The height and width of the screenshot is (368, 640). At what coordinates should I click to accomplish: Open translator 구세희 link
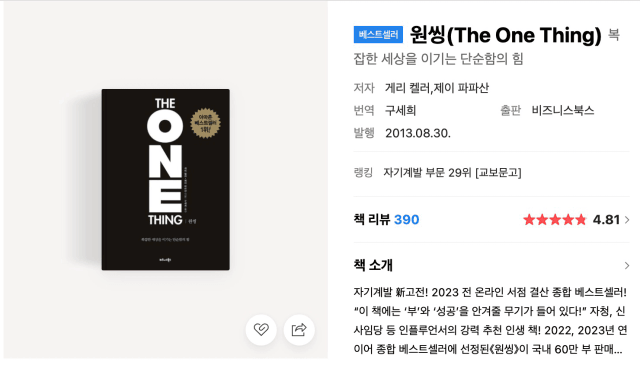coord(400,110)
